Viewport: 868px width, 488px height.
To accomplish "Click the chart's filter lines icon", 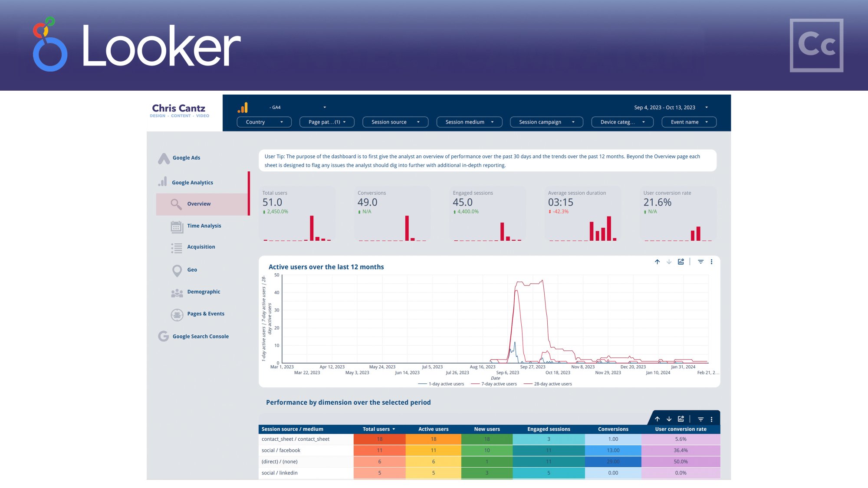I will pos(700,262).
